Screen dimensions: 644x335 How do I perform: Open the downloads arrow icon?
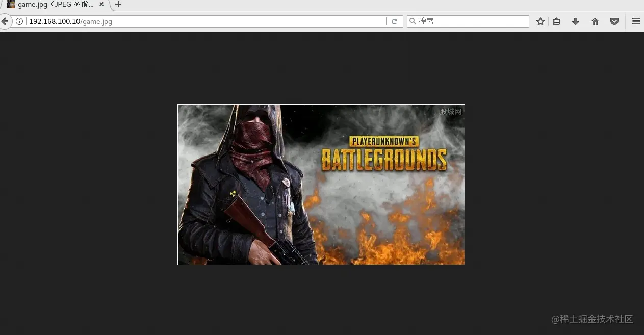click(x=576, y=21)
